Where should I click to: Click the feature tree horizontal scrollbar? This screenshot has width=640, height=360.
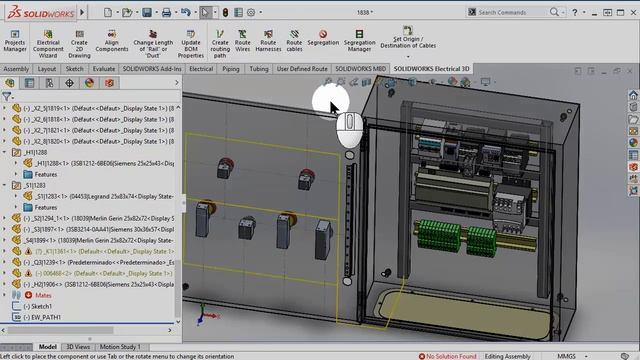pos(60,330)
